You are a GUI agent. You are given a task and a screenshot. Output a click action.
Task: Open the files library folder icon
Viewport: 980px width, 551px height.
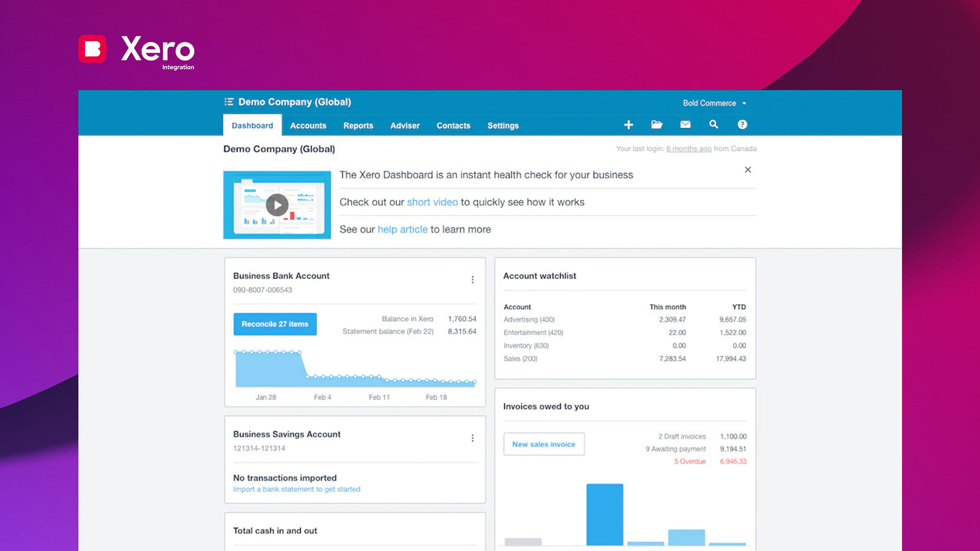pos(657,124)
